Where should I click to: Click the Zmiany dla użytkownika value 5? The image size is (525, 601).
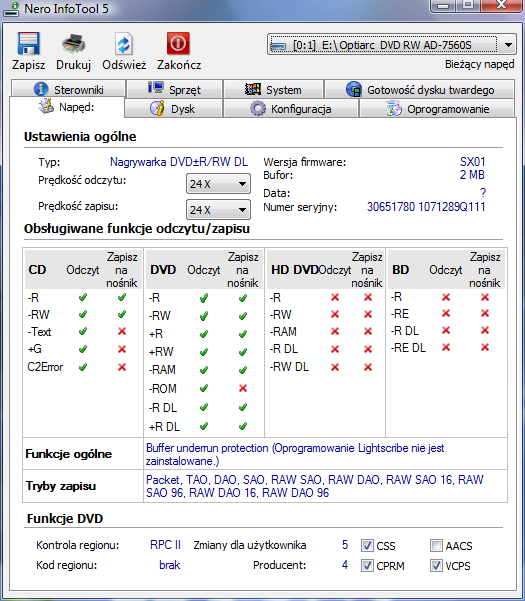345,545
